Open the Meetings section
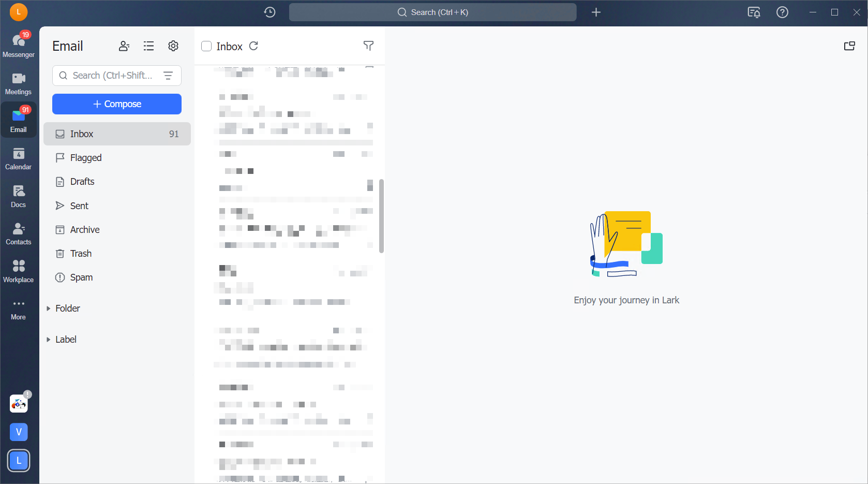Image resolution: width=868 pixels, height=484 pixels. [19, 83]
